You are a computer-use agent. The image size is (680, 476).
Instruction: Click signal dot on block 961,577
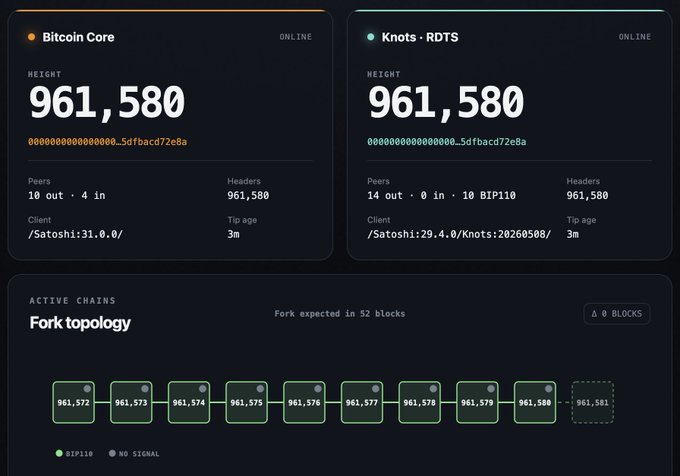tap(376, 388)
